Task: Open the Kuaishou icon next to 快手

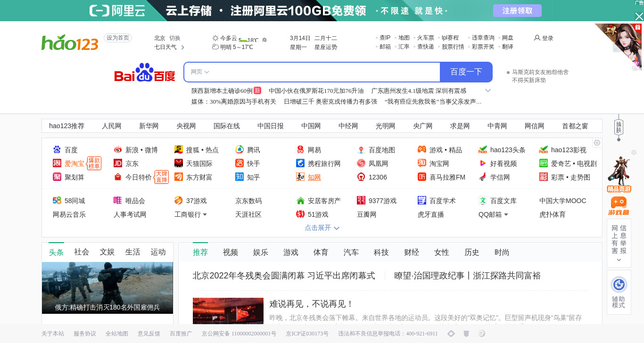Action: (x=239, y=163)
